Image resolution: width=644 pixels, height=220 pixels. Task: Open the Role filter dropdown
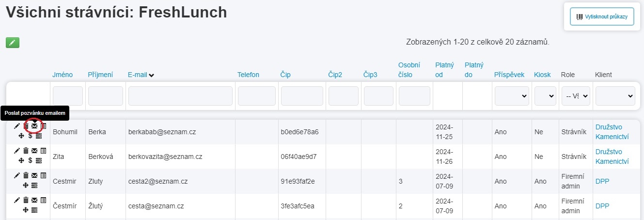(x=576, y=96)
